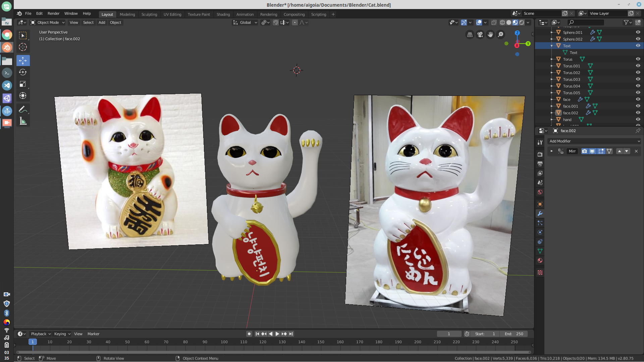This screenshot has width=644, height=362.
Task: Open the File menu
Action: click(28, 13)
